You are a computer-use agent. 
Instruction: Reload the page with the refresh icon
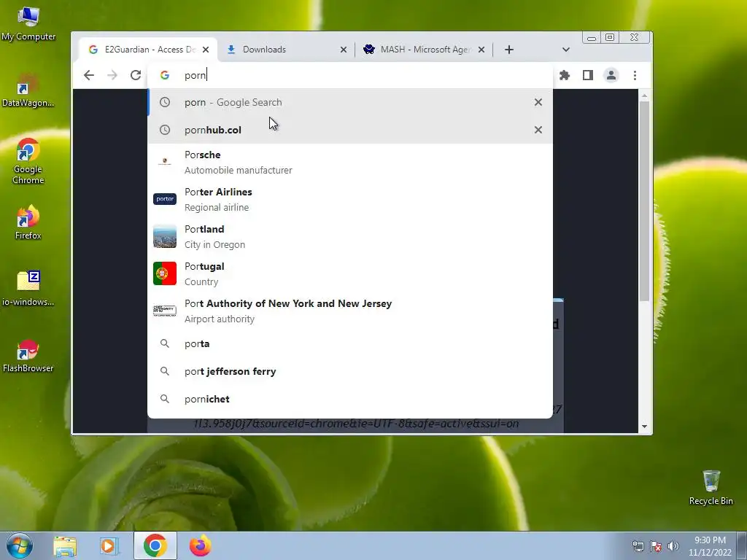[x=136, y=75]
